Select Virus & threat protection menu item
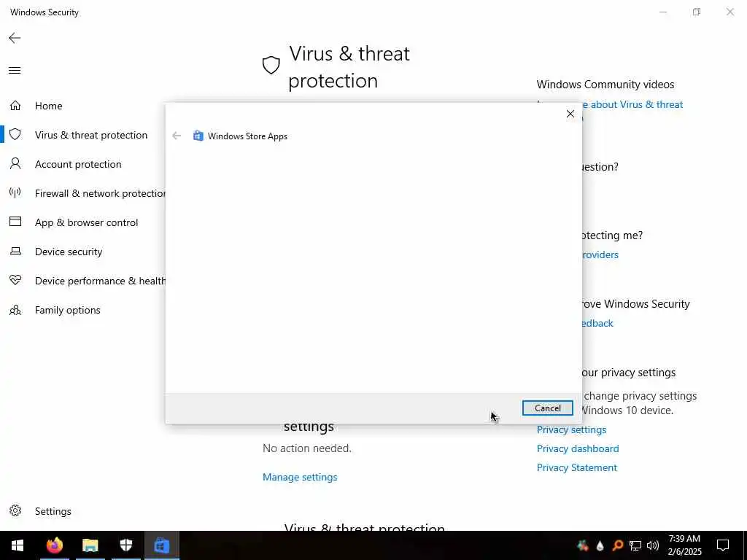This screenshot has height=560, width=747. [91, 135]
